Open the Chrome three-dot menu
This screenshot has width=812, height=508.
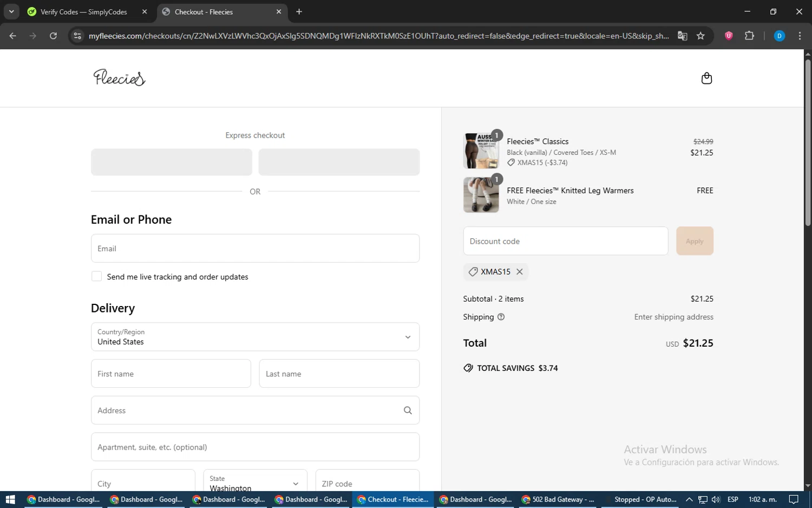[x=800, y=36]
